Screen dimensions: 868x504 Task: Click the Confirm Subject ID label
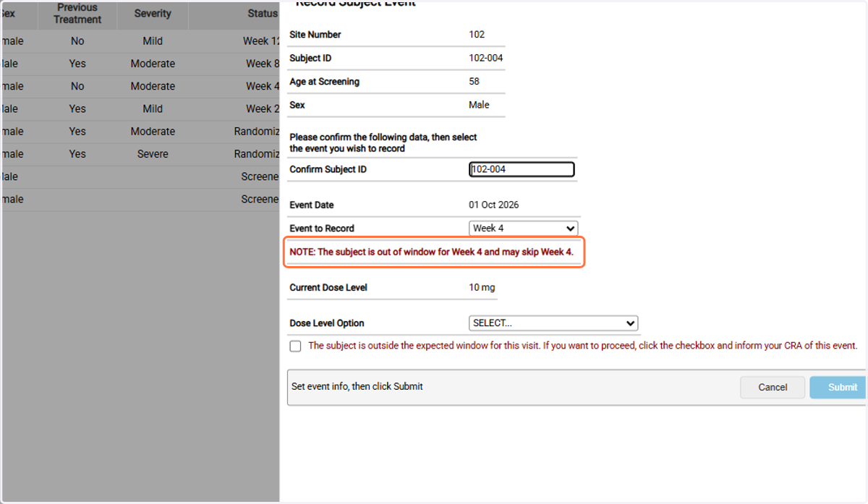click(x=327, y=169)
